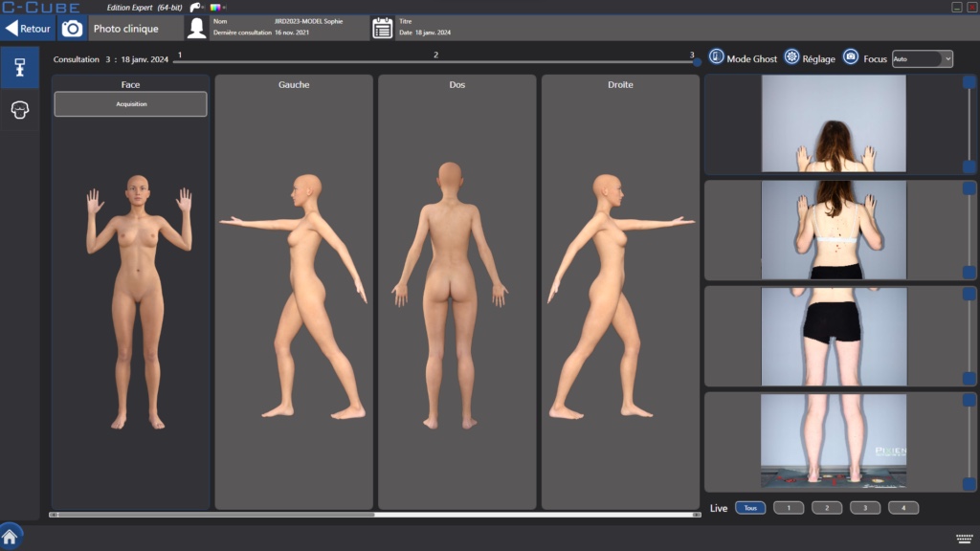Select the face mask sidebar icon
This screenshot has height=551, width=980.
pos(19,110)
